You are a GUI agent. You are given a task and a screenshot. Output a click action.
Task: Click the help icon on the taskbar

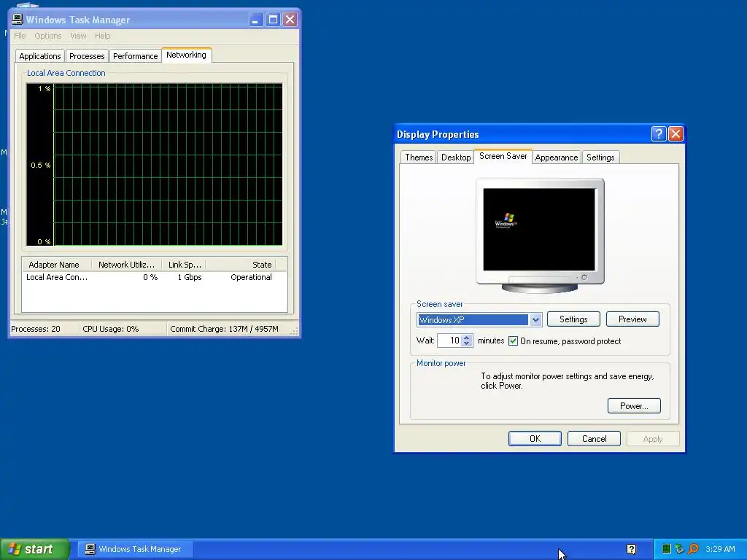pos(631,549)
